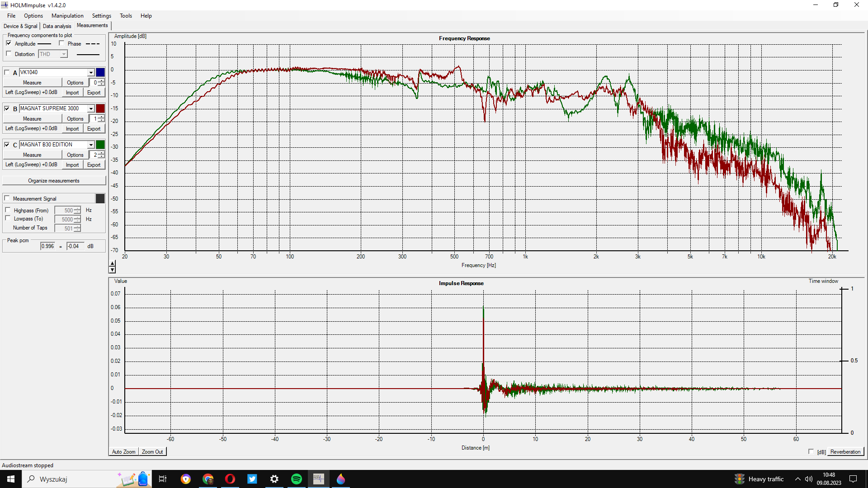Open the THD distortion type dropdown
The height and width of the screenshot is (488, 868).
[64, 54]
